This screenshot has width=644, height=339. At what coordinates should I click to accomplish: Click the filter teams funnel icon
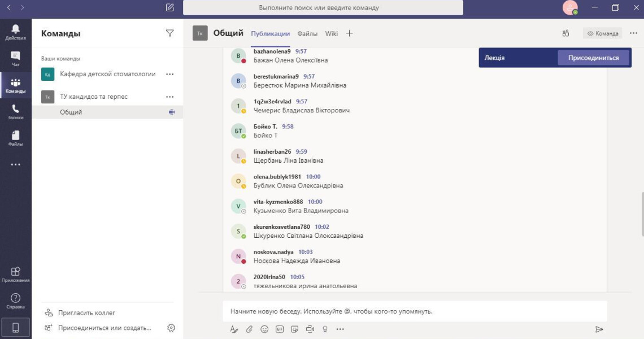click(x=169, y=33)
